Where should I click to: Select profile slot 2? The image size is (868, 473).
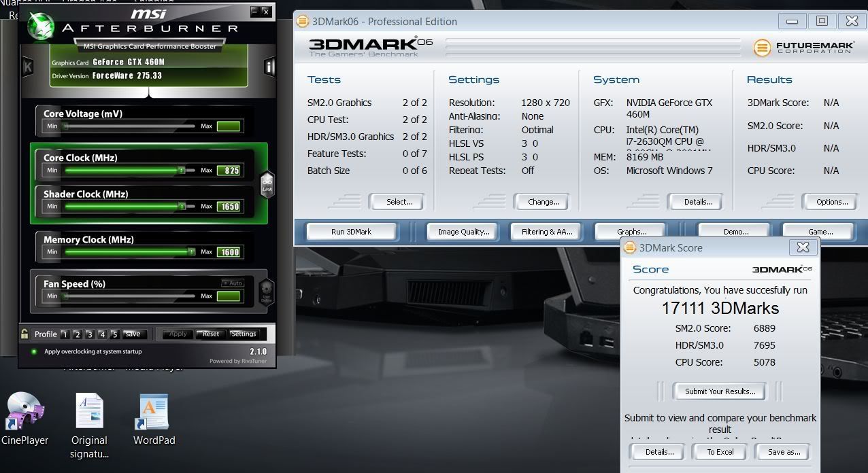[77, 334]
